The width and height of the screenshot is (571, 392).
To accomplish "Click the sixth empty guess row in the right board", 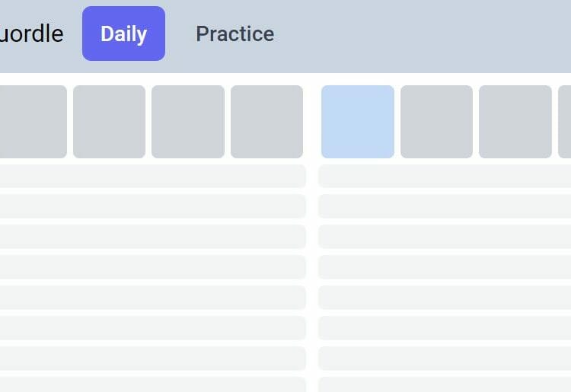I will pyautogui.click(x=445, y=328).
